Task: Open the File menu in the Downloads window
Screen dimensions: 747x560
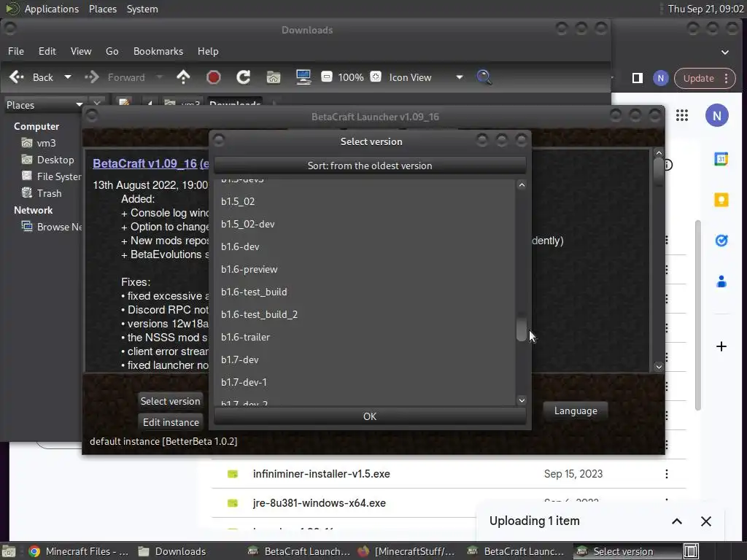Action: 16,51
